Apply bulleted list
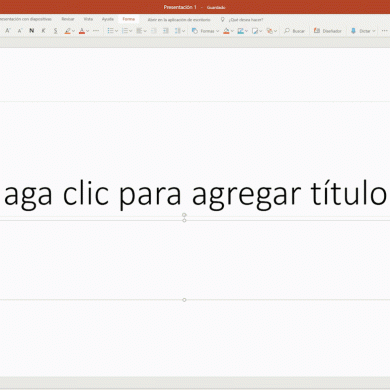 (x=110, y=31)
